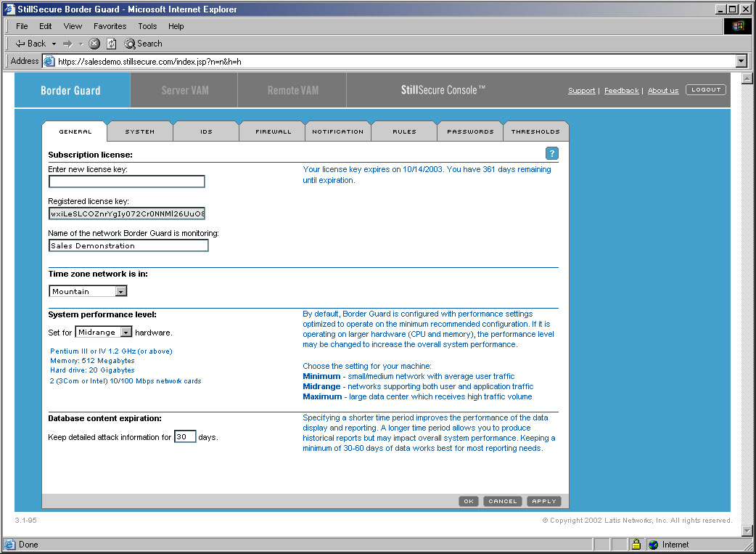756x554 pixels.
Task: Open the Tools menu
Action: [147, 26]
